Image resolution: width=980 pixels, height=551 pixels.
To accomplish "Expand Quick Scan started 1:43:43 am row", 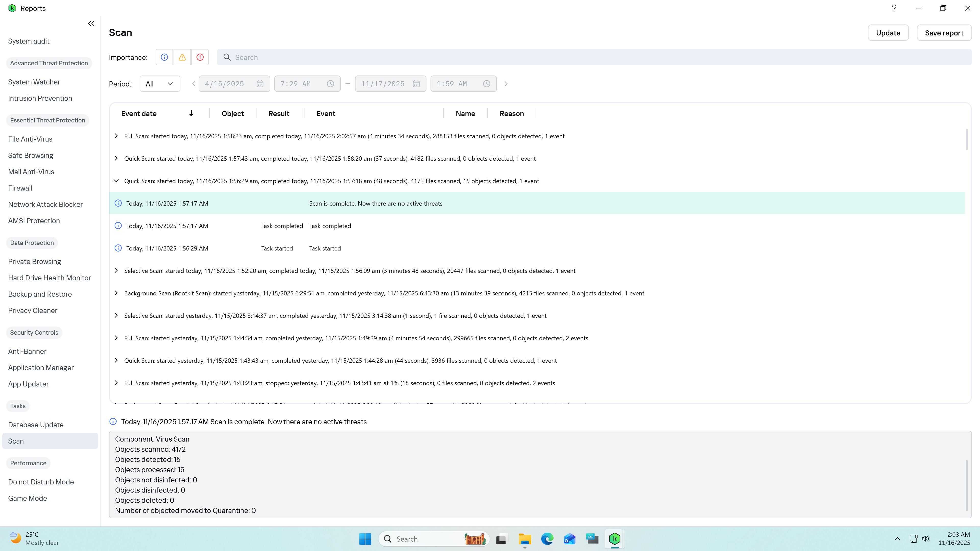I will 116,360.
